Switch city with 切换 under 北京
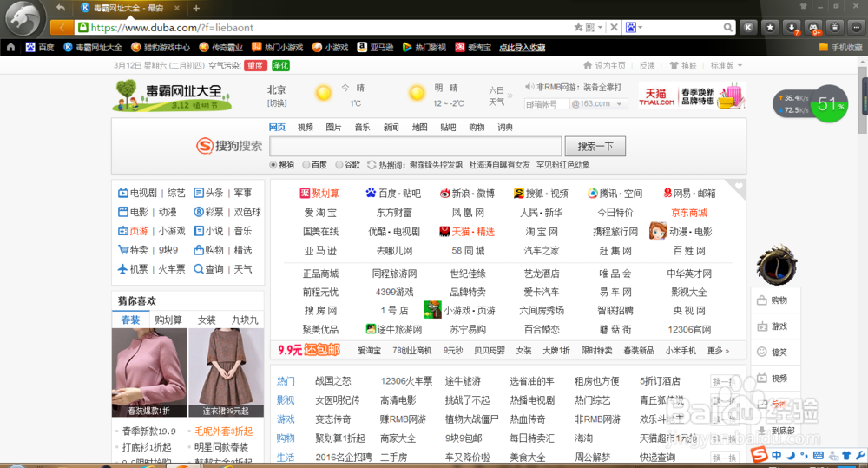Screen dimensions: 868x468 277,103
